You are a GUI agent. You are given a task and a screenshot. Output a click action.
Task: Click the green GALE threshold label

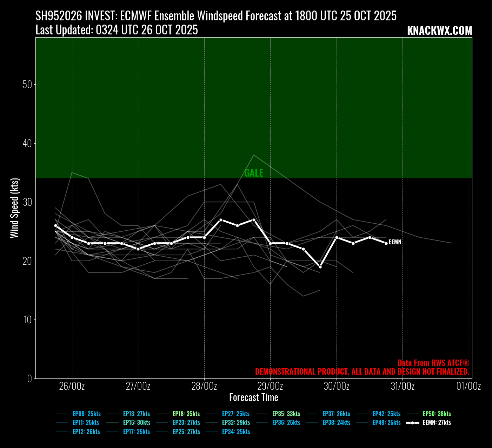click(x=254, y=173)
